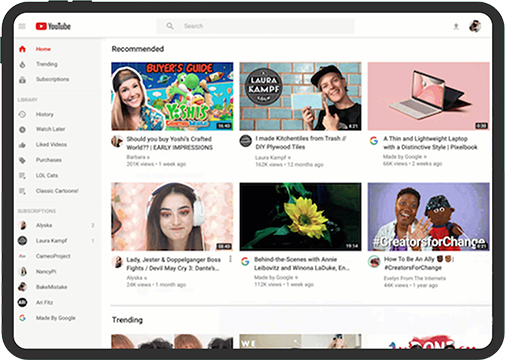505x360 pixels.
Task: Click Laura Kampf avatar beside Kitchentiles title
Action: click(246, 141)
